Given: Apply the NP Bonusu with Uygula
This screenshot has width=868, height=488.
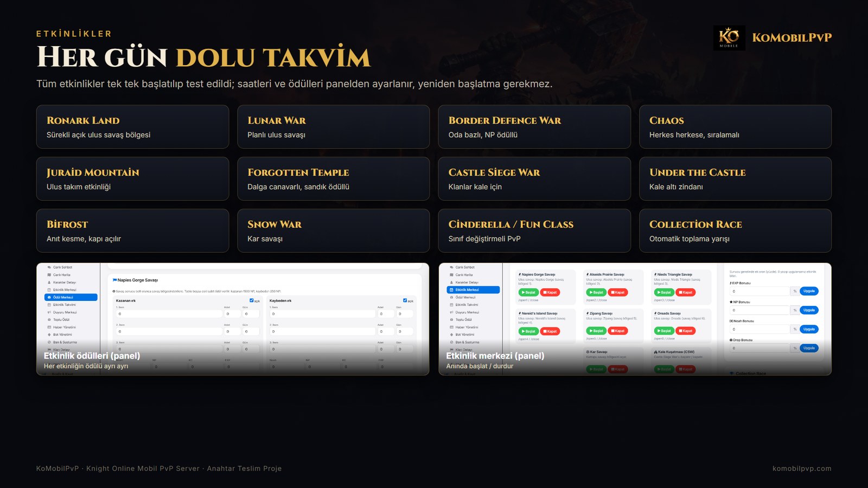Looking at the screenshot, I should [809, 310].
